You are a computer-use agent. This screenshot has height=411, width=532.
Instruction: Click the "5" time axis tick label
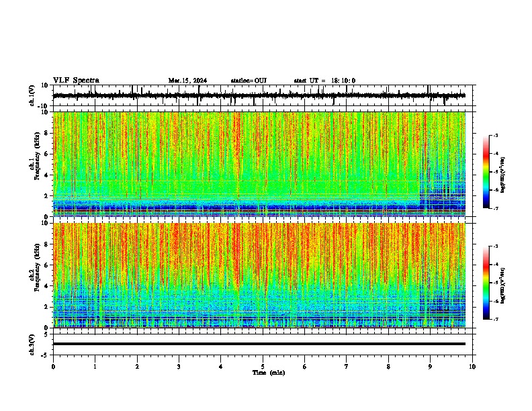pos(263,367)
